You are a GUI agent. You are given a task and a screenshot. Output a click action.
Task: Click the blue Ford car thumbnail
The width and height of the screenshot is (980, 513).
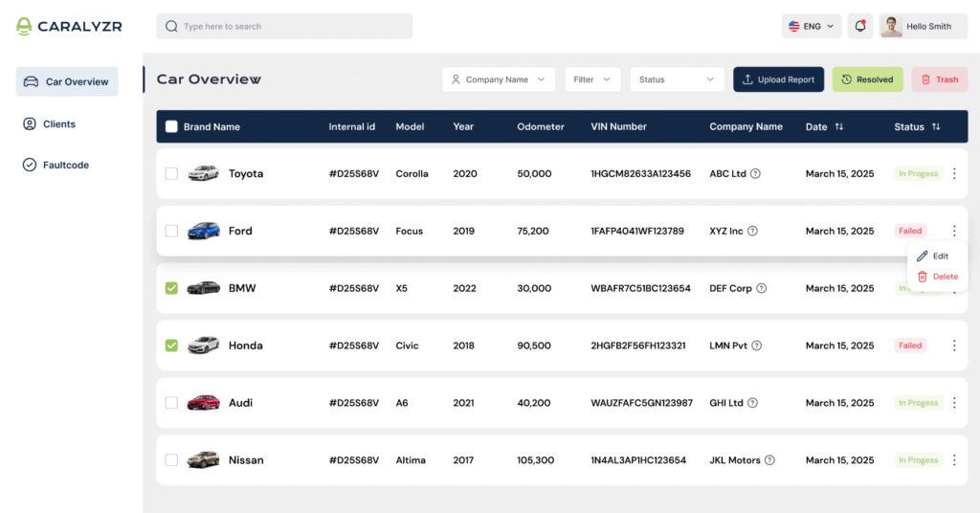coord(204,231)
